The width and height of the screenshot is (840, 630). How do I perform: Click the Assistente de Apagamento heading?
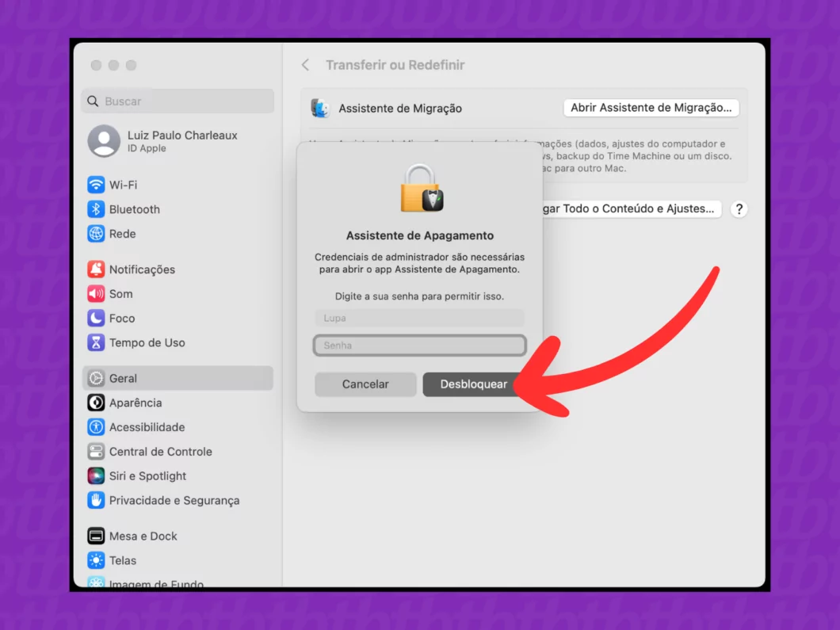tap(420, 235)
